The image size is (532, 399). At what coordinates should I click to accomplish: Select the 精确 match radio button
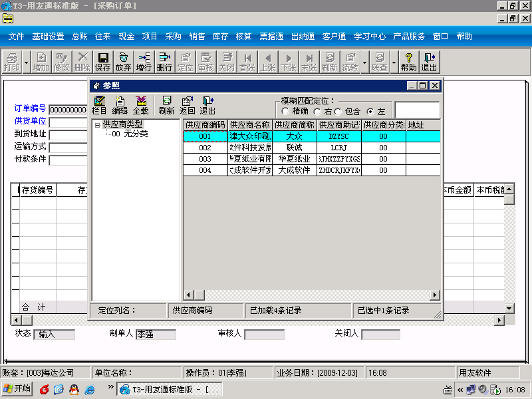pos(285,111)
